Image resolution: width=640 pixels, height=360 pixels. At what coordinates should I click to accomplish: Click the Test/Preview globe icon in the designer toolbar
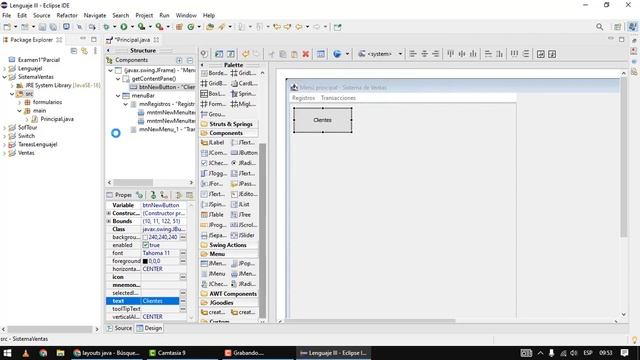click(337, 54)
